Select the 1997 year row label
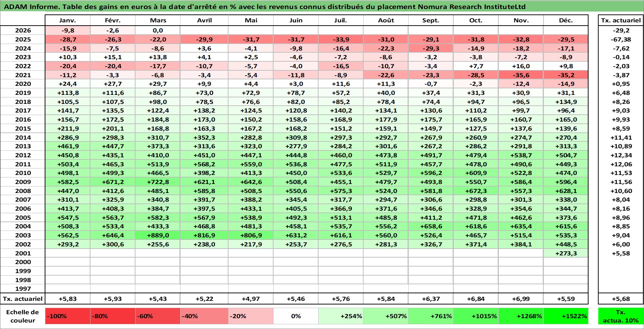 [x=23, y=289]
